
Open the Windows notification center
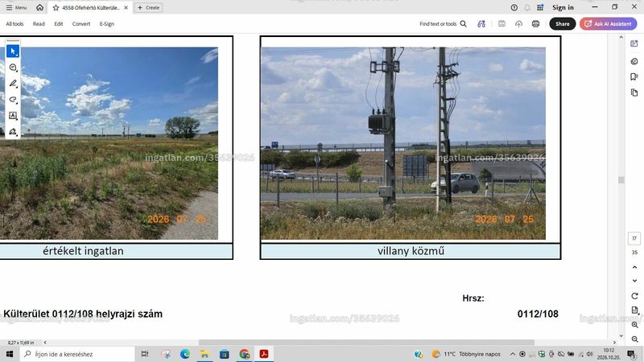click(632, 354)
